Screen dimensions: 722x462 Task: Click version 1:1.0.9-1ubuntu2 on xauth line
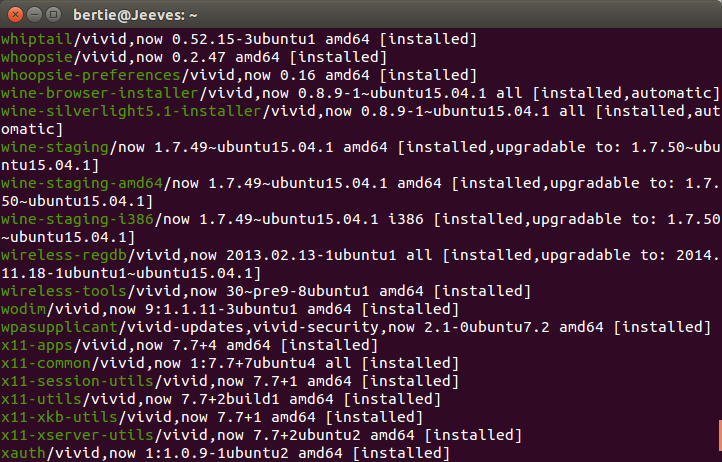(216, 453)
